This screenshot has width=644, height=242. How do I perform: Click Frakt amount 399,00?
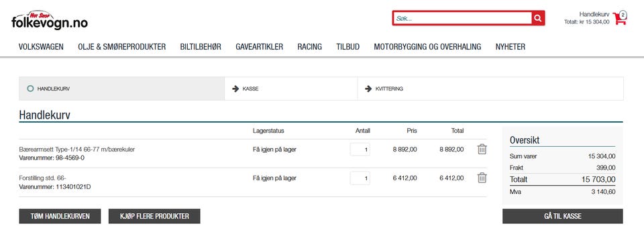[x=606, y=168]
